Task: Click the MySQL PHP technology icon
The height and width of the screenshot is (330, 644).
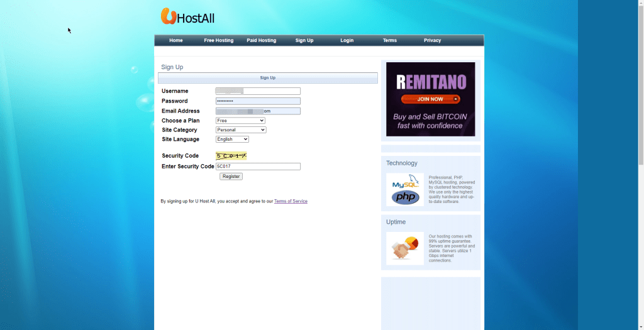Action: click(x=405, y=190)
